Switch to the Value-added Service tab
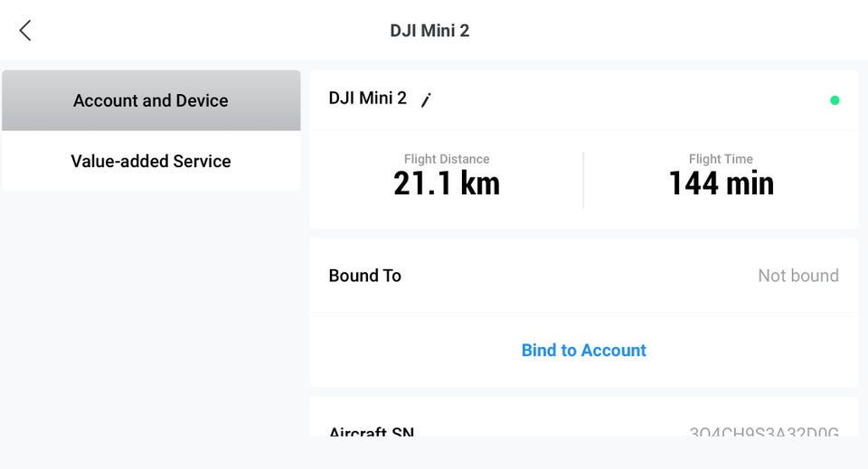This screenshot has width=868, height=469. point(151,161)
